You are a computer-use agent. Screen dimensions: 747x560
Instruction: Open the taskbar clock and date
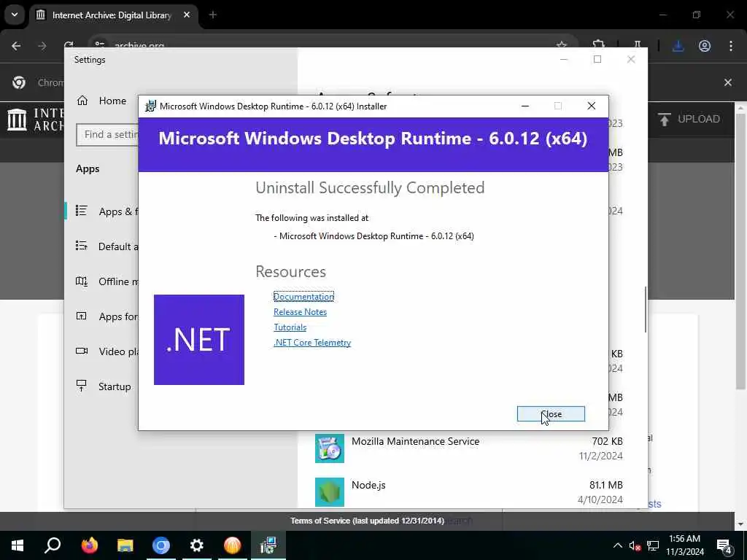684,545
